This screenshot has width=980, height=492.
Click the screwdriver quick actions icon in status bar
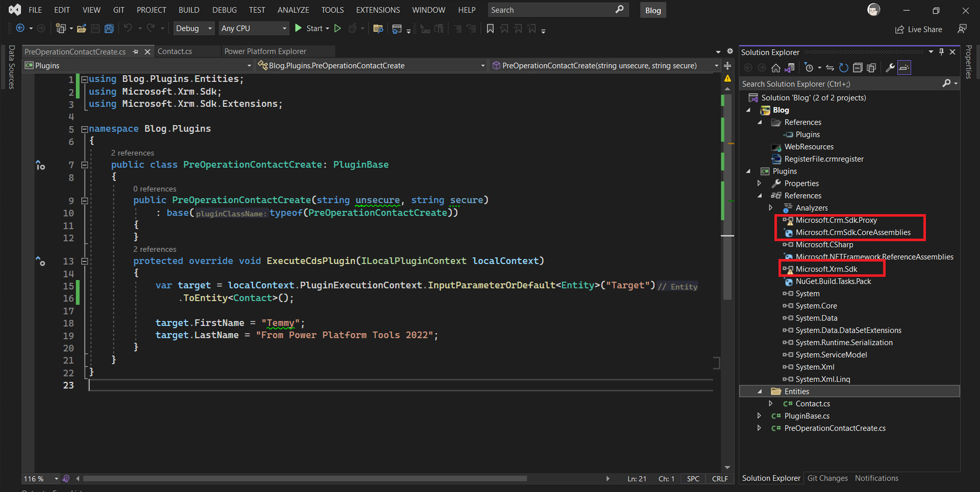tap(66, 479)
